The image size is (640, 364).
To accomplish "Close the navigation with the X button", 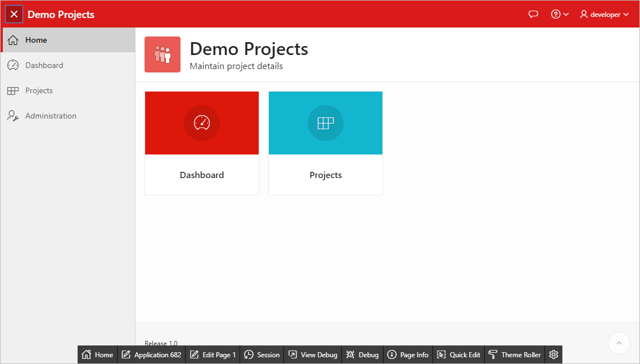I will click(14, 14).
